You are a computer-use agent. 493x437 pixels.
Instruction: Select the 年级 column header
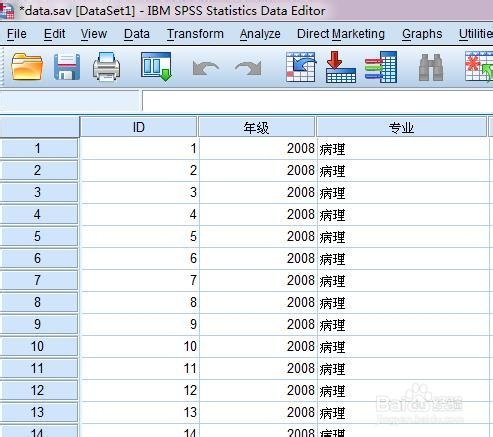(256, 127)
